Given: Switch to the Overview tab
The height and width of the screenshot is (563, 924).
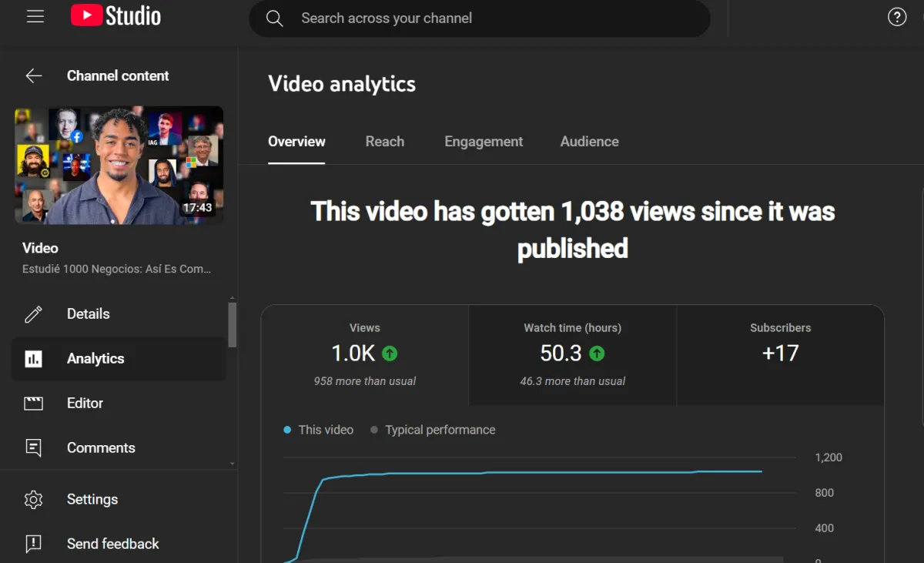Looking at the screenshot, I should click(x=296, y=142).
